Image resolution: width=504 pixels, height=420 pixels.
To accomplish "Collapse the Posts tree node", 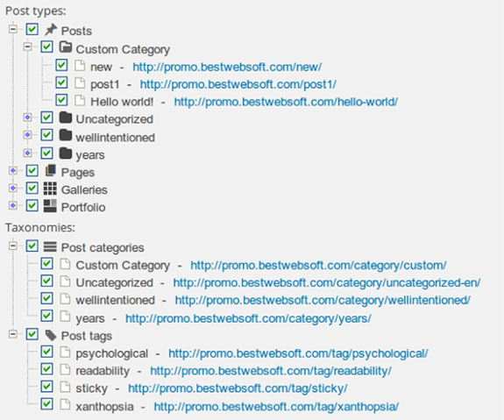I will point(13,30).
